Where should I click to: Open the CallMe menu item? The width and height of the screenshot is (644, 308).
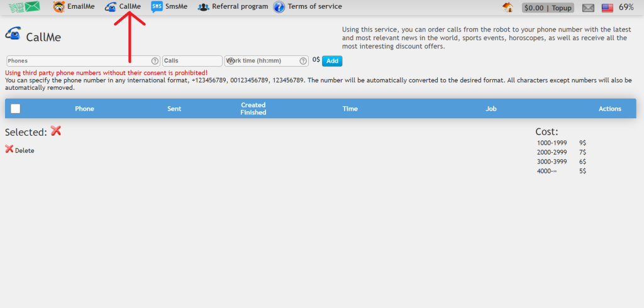click(130, 6)
